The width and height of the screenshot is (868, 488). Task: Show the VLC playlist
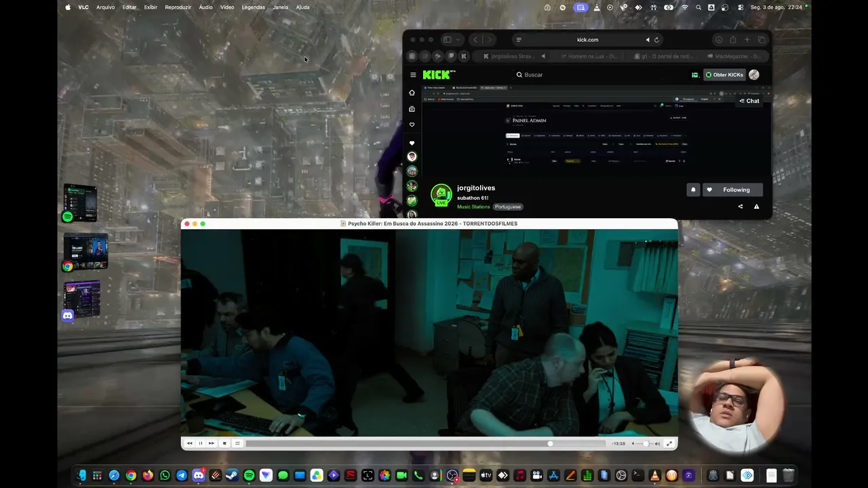point(237,443)
